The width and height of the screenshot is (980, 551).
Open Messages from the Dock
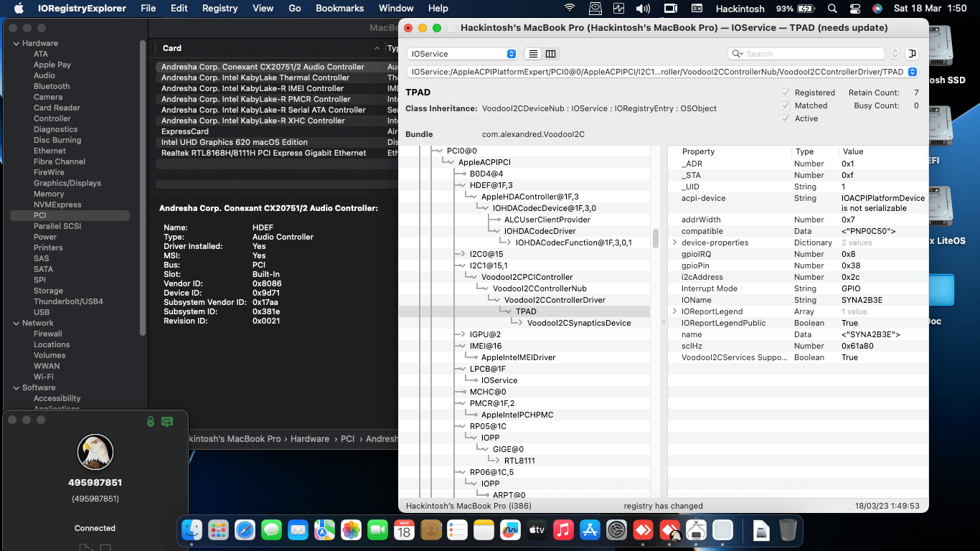(271, 530)
